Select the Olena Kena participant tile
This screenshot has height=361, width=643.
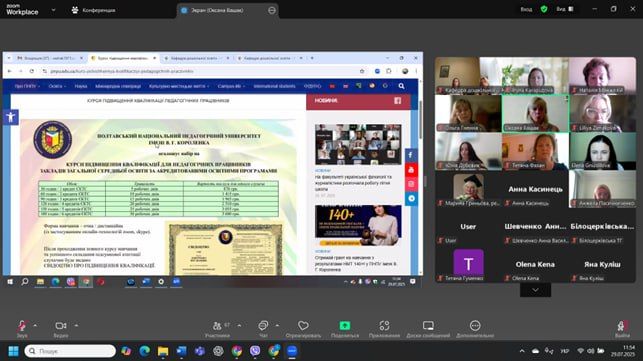(535, 265)
